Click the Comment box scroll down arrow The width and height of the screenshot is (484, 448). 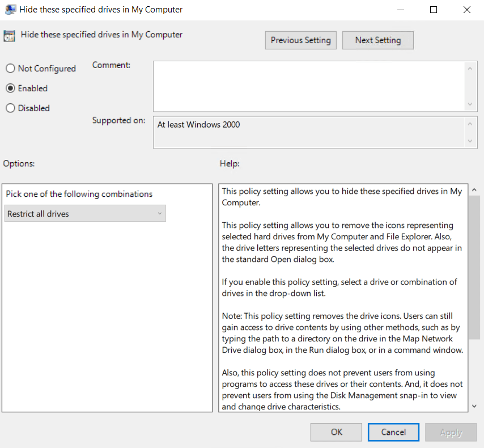coord(470,104)
